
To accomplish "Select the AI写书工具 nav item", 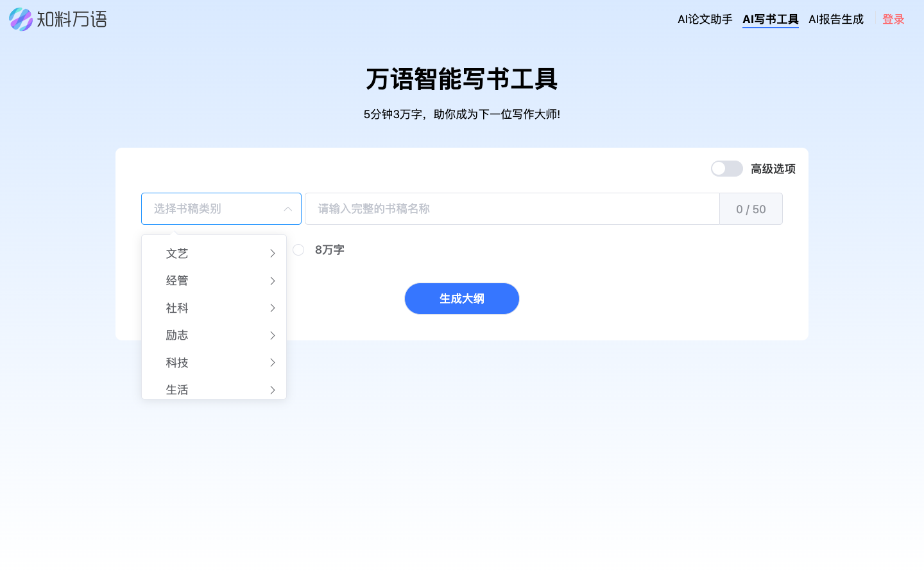I will pos(770,19).
